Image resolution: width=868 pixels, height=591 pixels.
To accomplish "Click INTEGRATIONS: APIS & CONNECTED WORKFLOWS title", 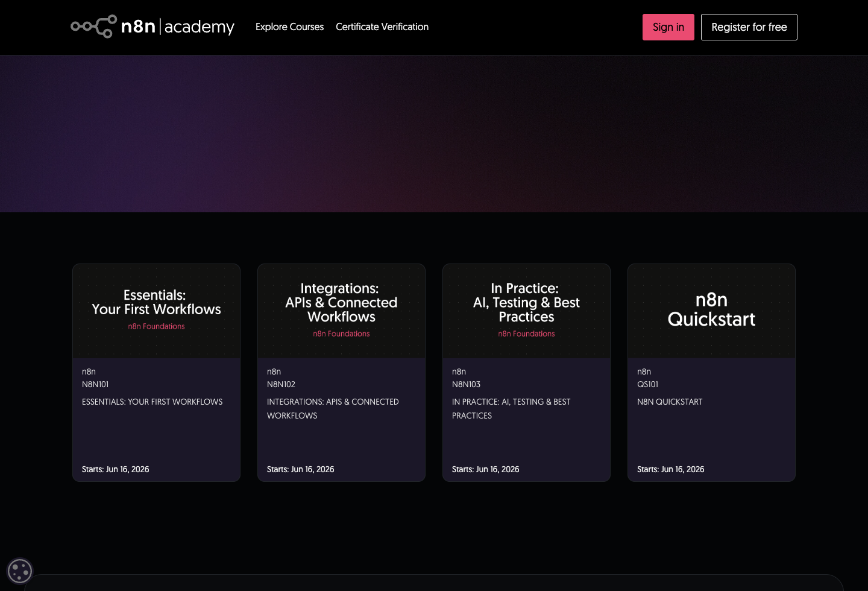I will coord(333,408).
